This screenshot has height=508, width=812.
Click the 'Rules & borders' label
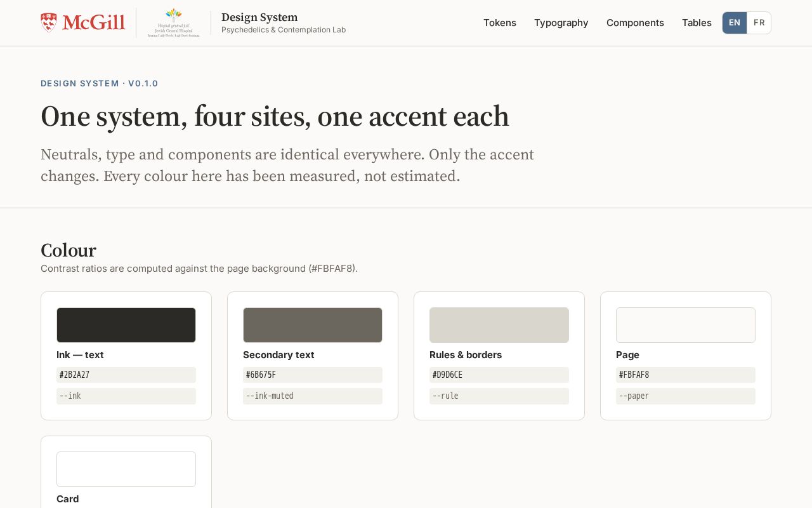(466, 355)
